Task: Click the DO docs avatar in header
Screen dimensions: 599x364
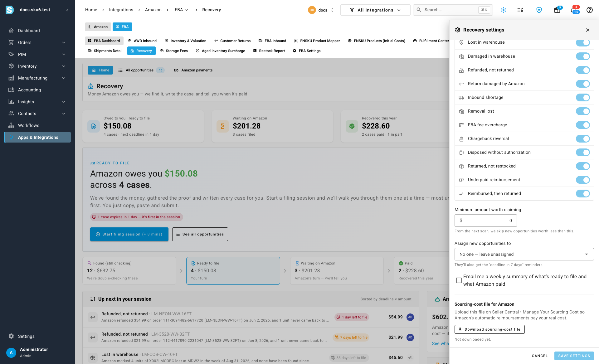Action: 312,10
